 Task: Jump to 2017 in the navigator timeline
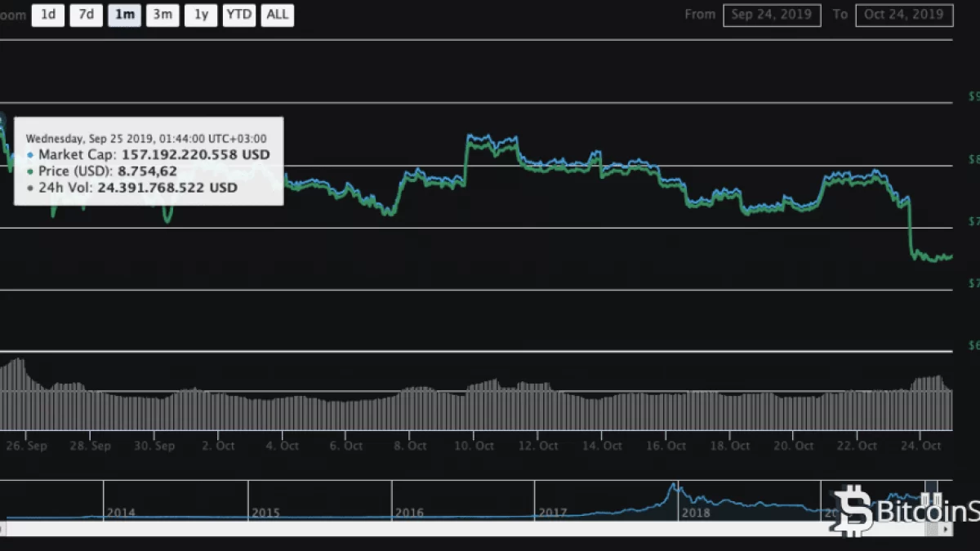(552, 513)
